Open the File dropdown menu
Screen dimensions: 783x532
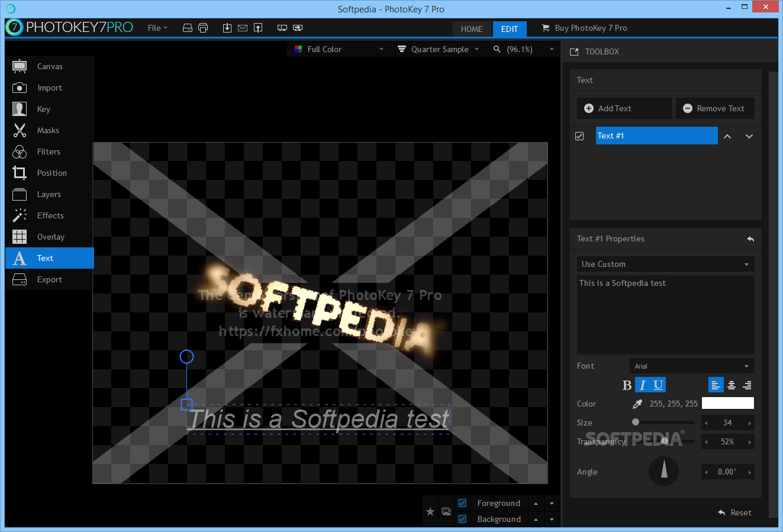[157, 28]
